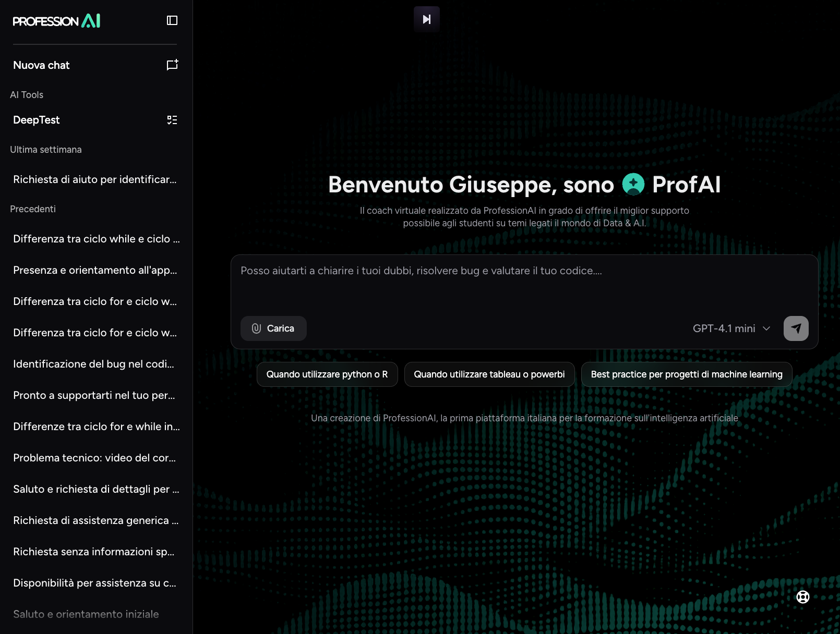Open chat 'Differenze tra ciclo for e while in...'

[x=97, y=426]
